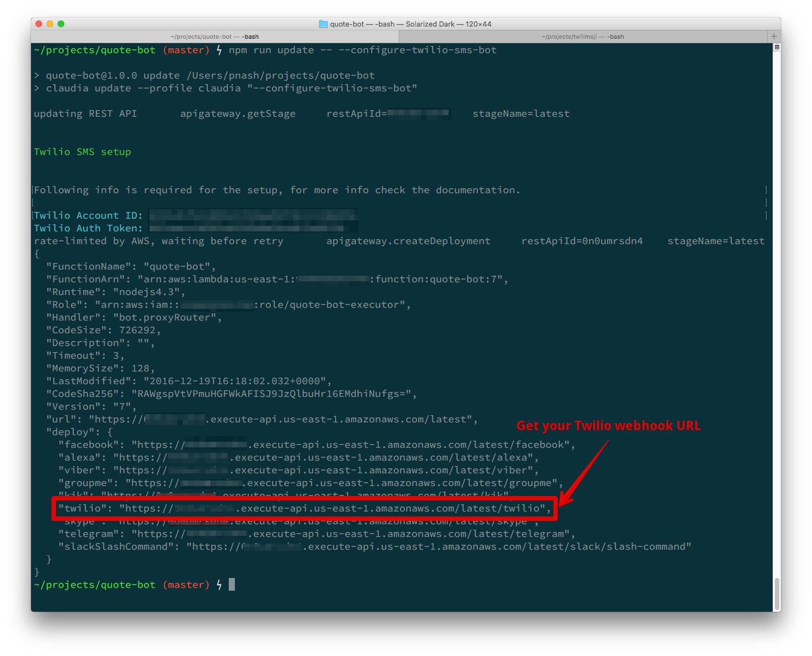
Task: Click the "FunctionName": "quote-bot" line
Action: point(131,266)
